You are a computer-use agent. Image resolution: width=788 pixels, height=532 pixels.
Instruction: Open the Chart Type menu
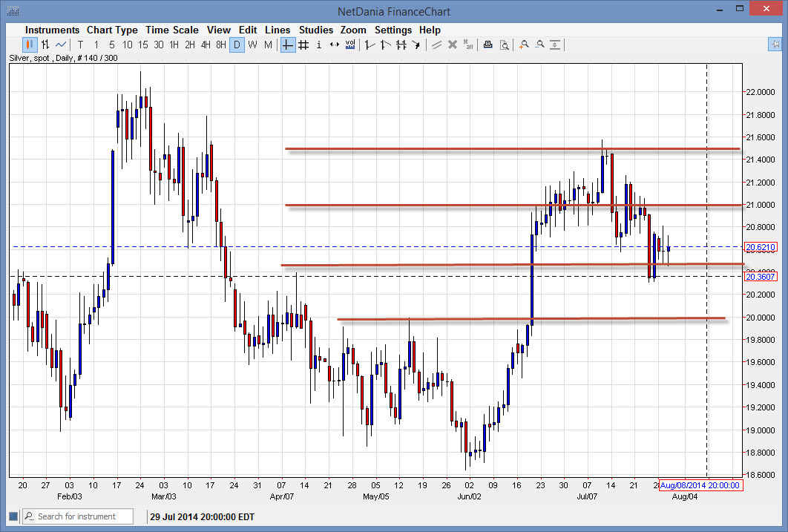coord(112,30)
